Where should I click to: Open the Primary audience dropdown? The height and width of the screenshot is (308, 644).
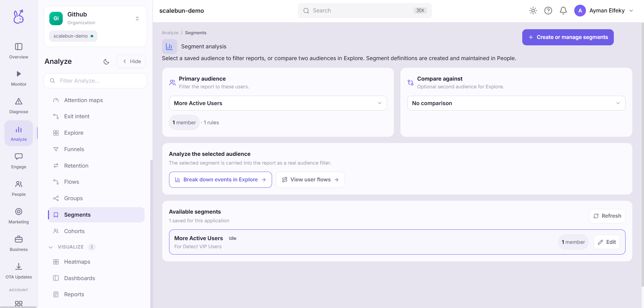point(278,103)
